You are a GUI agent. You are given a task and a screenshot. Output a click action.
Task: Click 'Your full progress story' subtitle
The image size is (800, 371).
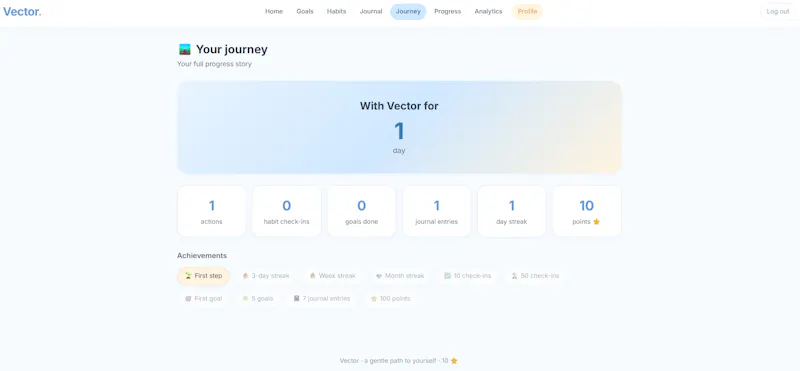pyautogui.click(x=214, y=64)
